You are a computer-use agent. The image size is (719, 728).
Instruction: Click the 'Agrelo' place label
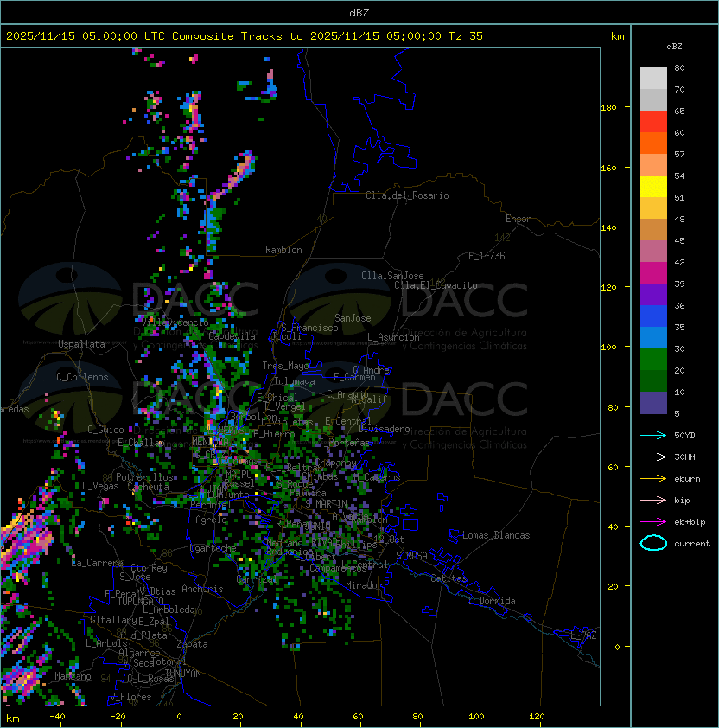211,520
